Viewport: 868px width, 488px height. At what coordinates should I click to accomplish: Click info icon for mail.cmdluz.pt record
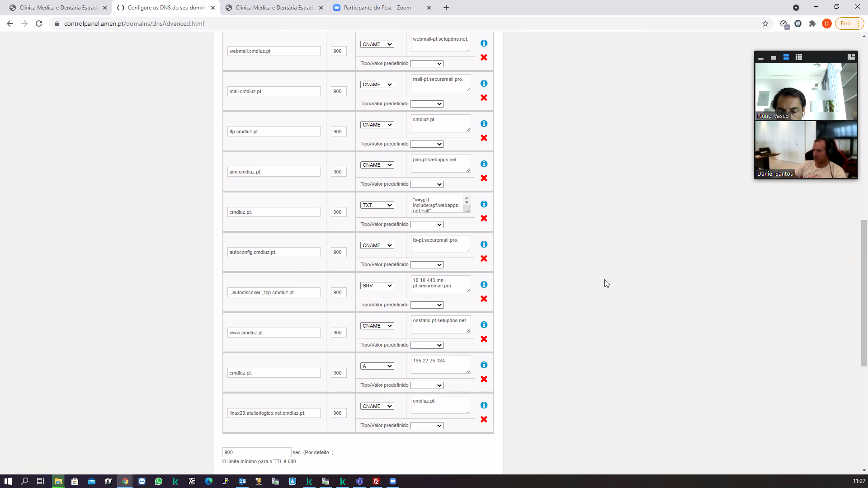point(484,84)
